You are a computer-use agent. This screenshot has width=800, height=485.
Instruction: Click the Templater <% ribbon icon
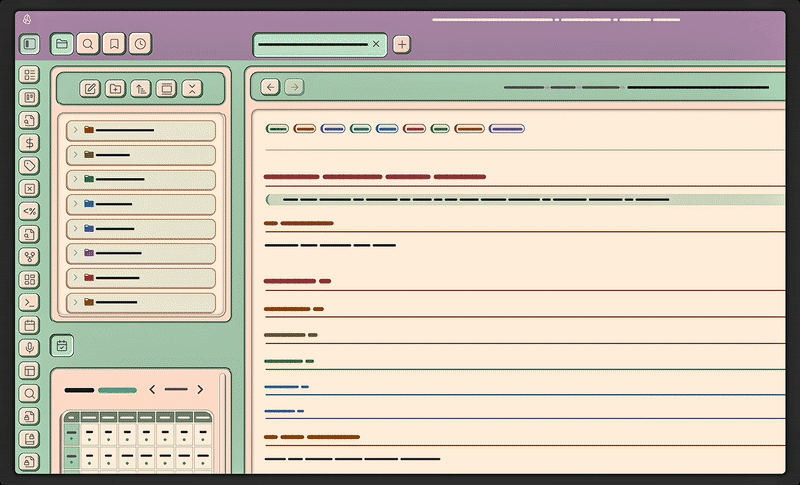[x=30, y=211]
